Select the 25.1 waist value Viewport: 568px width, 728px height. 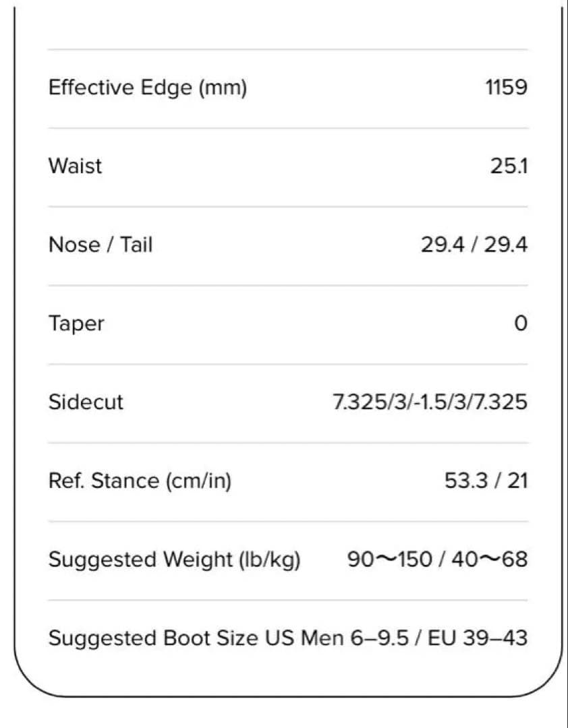pos(509,166)
